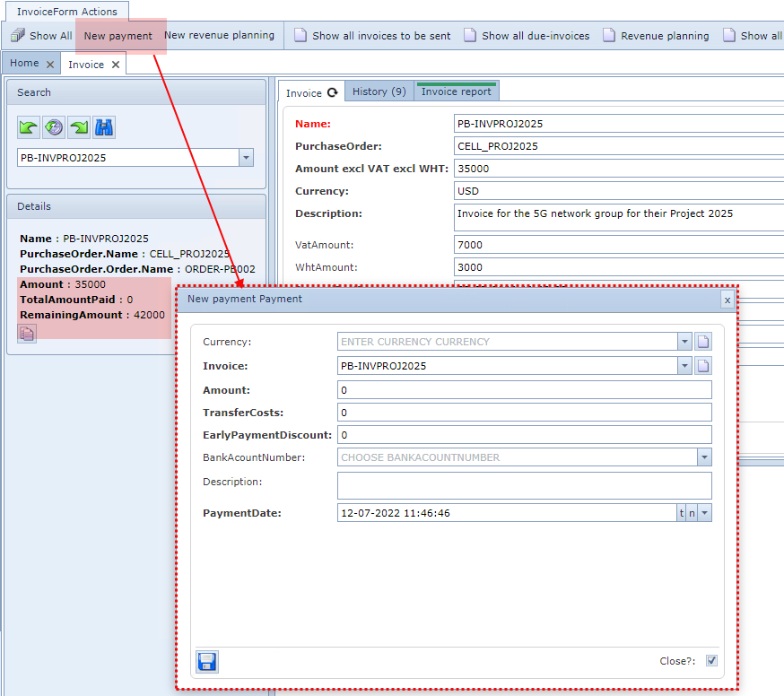Screen dimensions: 784x696
Task: Click the binoculars search icon
Action: [104, 127]
